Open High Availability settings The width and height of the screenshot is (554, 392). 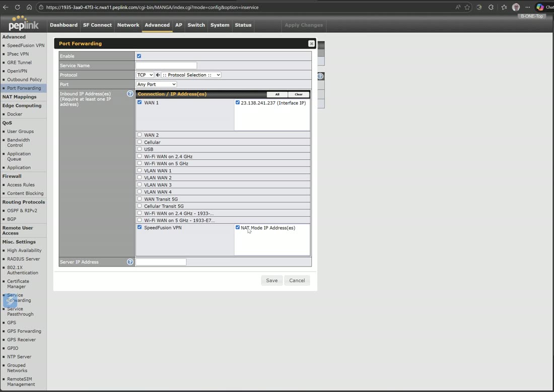(x=24, y=250)
